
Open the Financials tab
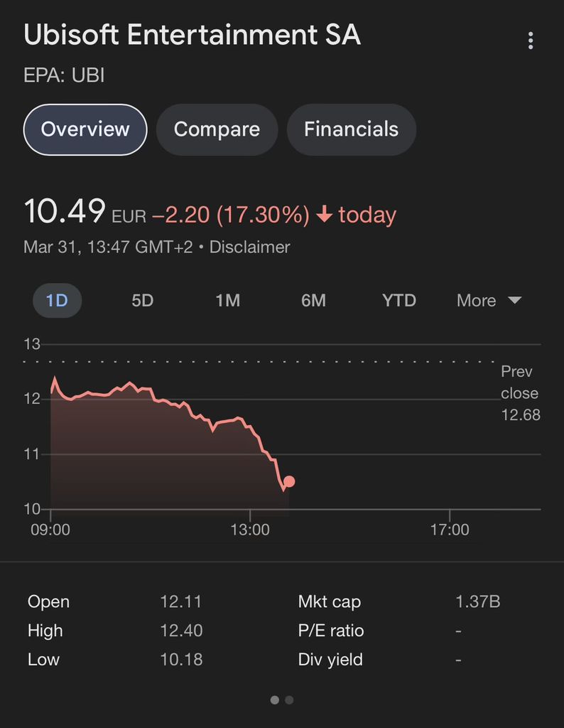pyautogui.click(x=352, y=129)
